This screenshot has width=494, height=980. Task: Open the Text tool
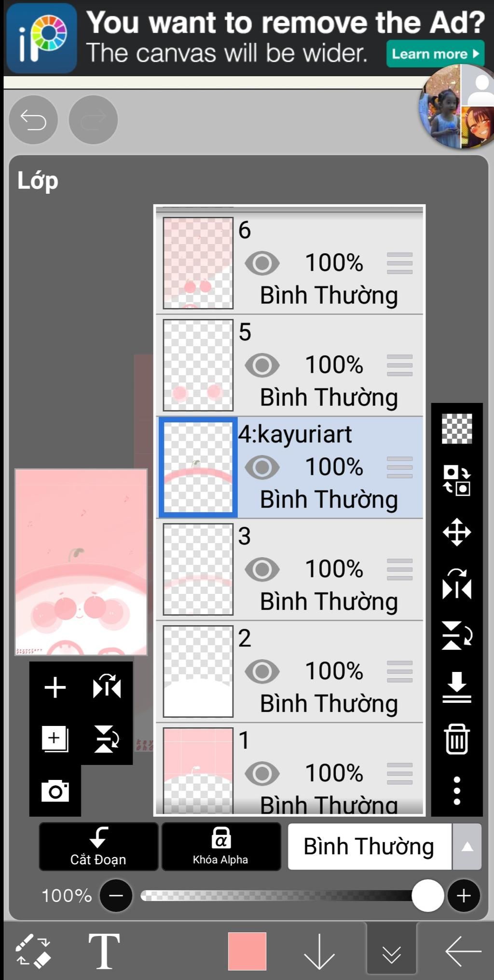pos(104,951)
